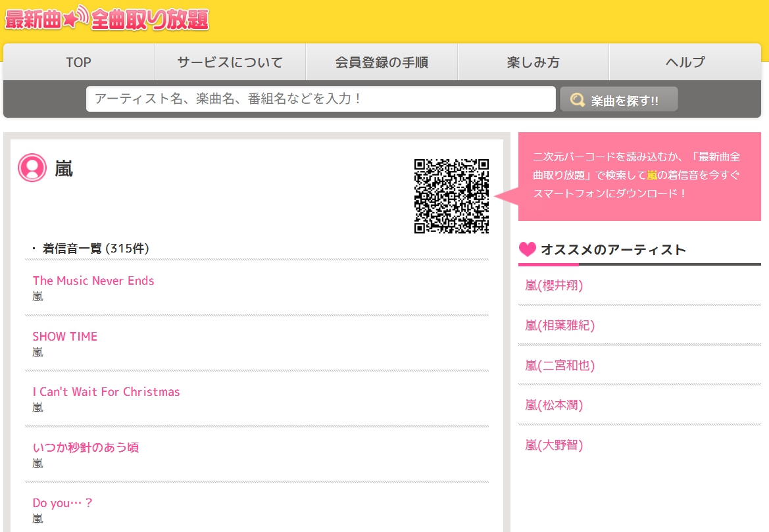Click the オススメのアーティスト heading text
The width and height of the screenshot is (769, 532).
[613, 250]
